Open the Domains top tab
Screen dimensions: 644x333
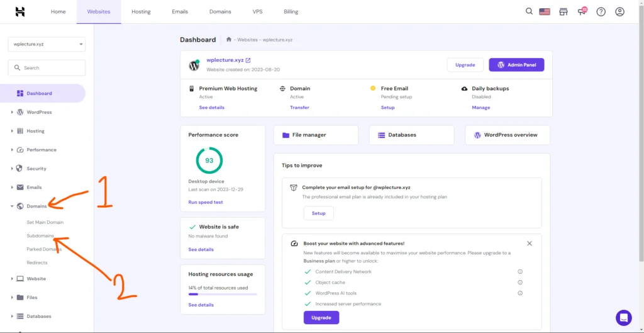click(220, 11)
